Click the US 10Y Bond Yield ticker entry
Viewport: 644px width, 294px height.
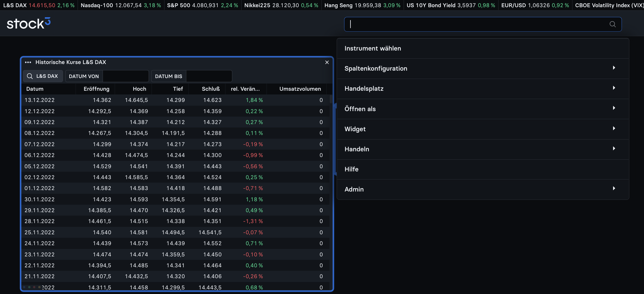[451, 5]
